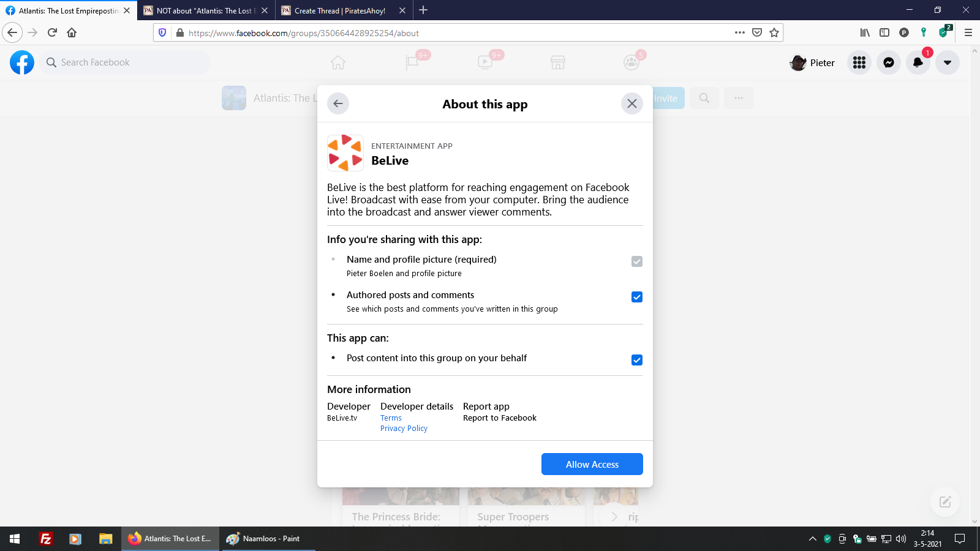This screenshot has width=980, height=551.
Task: Open Facebook Watch video icon
Action: [x=484, y=62]
